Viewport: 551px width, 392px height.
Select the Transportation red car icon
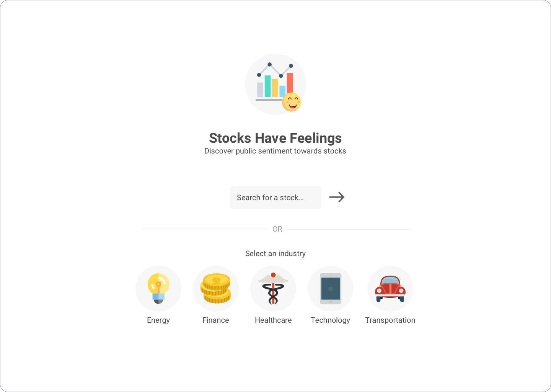[390, 289]
